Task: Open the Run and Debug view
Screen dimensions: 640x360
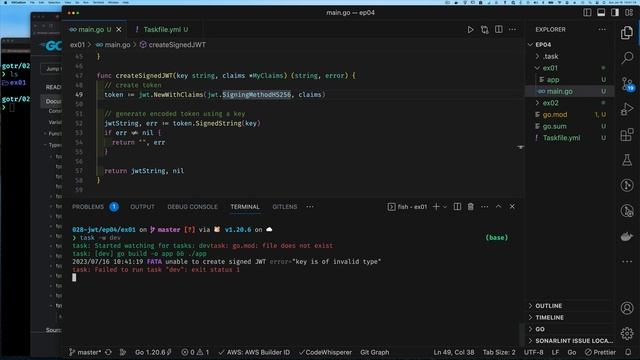Action: 627,109
